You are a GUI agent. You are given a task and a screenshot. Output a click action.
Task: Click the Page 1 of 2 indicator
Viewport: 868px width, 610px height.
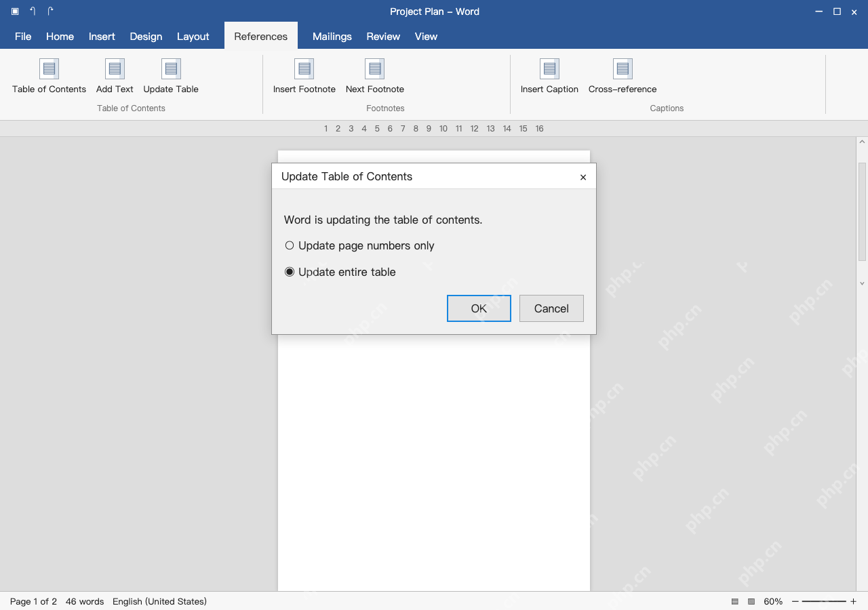[x=33, y=601]
